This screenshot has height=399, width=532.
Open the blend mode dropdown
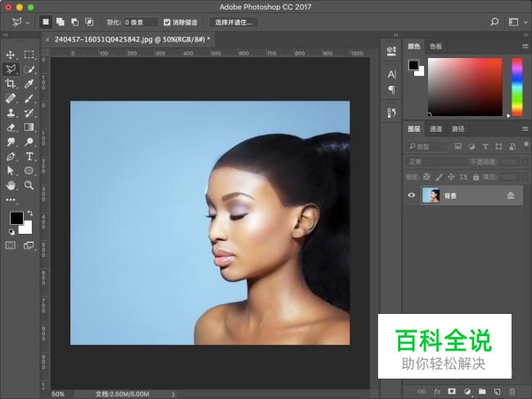(436, 162)
